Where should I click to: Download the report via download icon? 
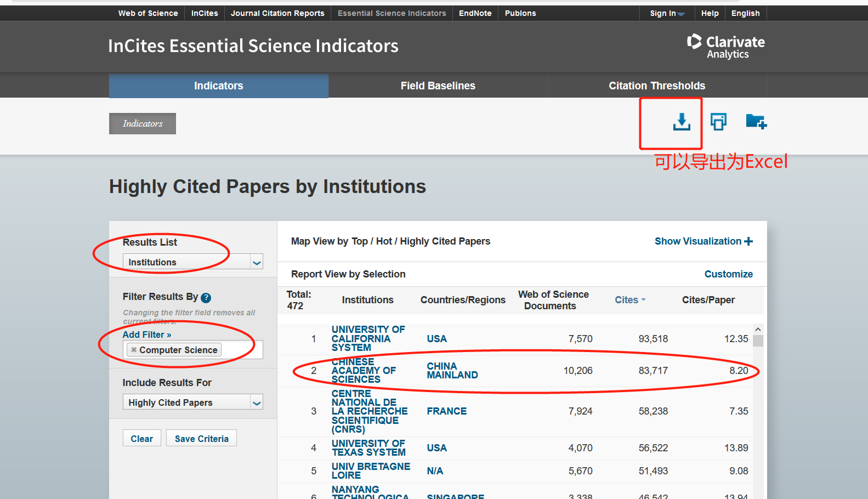tap(682, 122)
